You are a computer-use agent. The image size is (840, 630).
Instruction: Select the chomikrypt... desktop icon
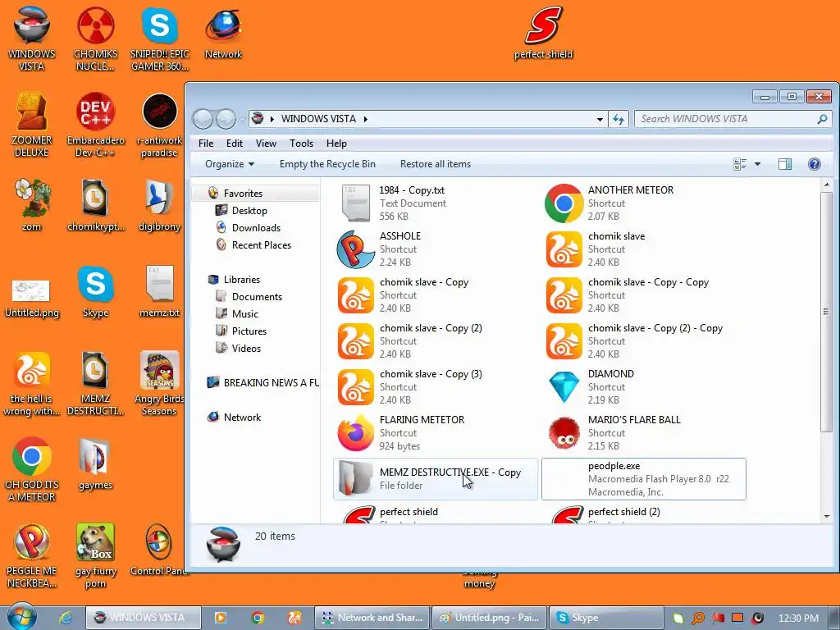pos(95,205)
